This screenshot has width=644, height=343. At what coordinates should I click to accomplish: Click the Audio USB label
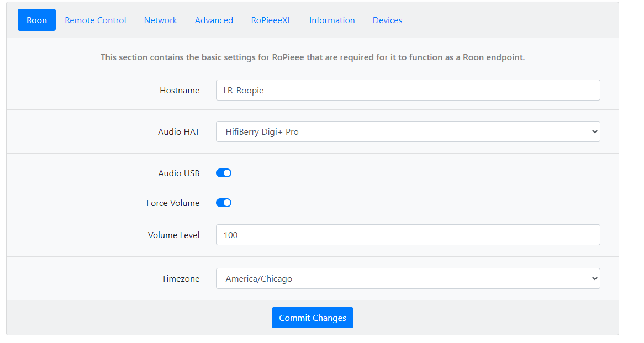[178, 173]
